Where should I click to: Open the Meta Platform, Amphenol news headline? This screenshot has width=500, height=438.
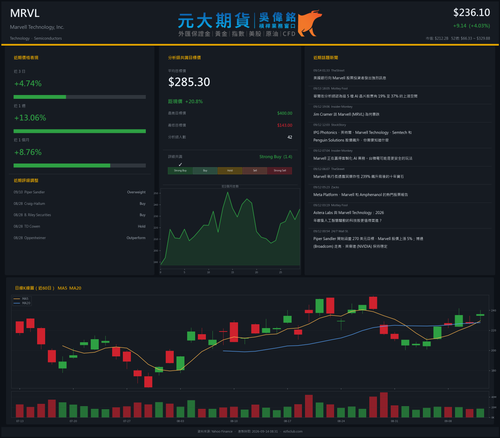coord(360,195)
